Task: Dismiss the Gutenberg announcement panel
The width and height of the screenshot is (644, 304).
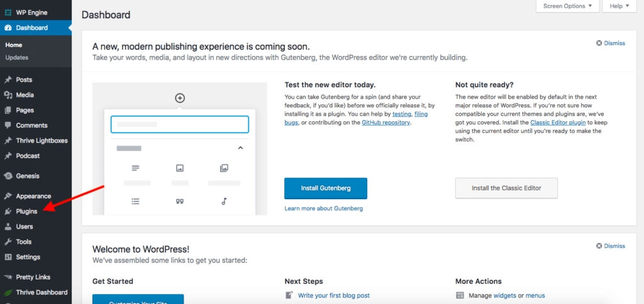Action: tap(610, 43)
